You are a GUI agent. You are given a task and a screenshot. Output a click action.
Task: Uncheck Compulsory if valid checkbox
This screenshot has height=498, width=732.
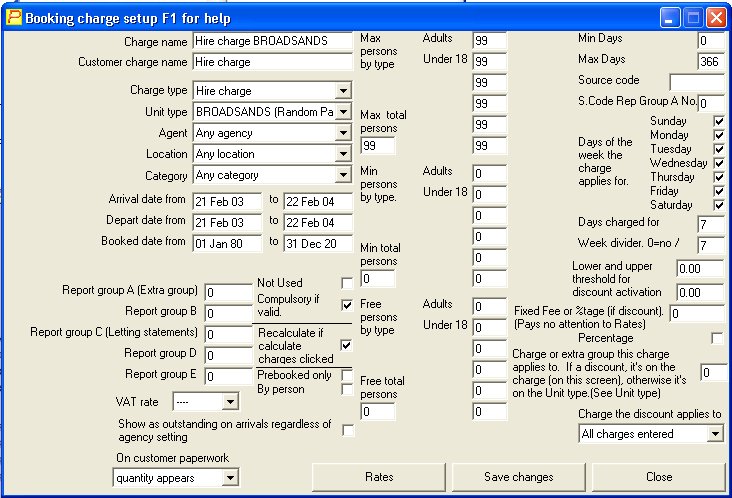346,305
